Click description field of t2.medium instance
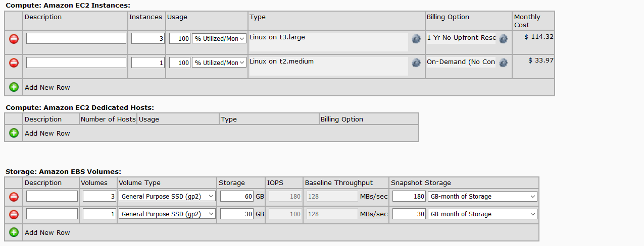This screenshot has width=644, height=246. click(x=76, y=63)
